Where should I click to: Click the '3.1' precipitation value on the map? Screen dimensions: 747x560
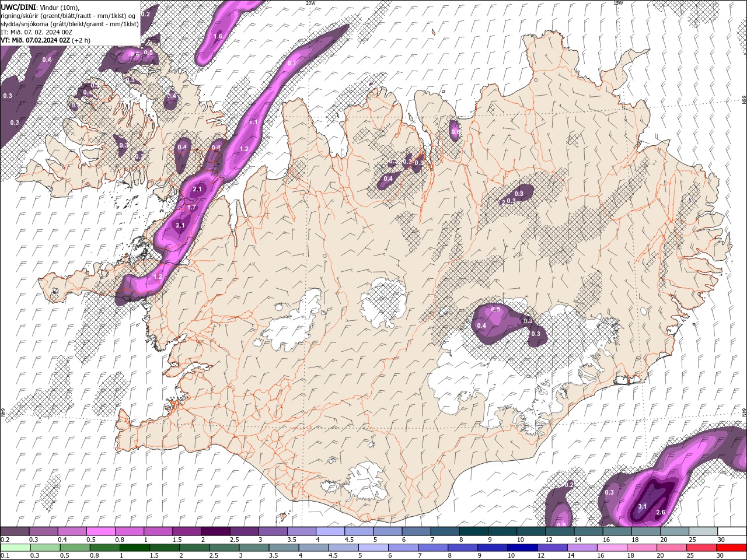[x=643, y=506]
